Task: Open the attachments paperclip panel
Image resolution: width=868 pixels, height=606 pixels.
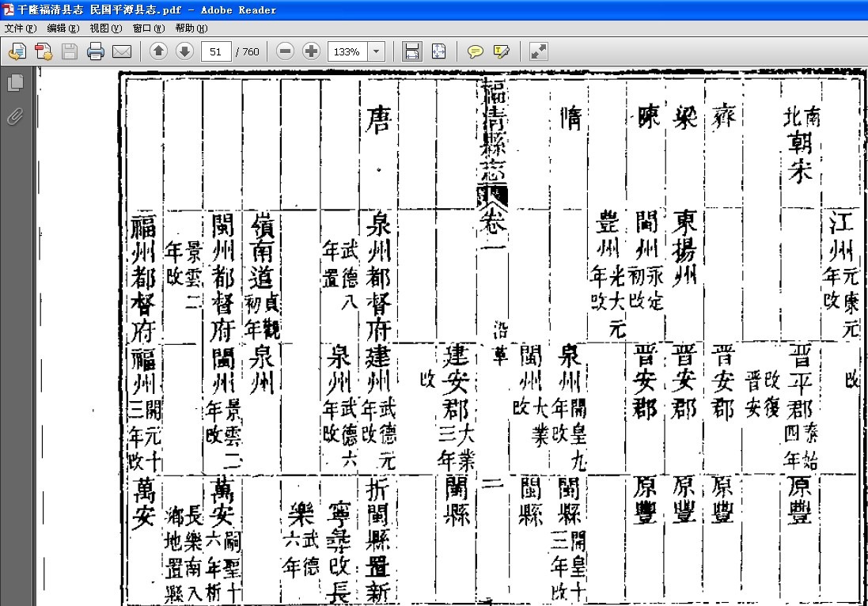Action: pos(16,116)
